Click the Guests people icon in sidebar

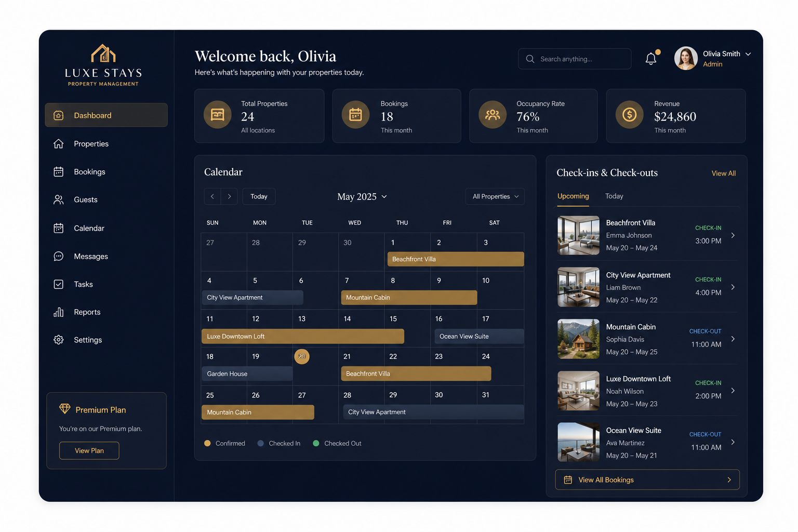[x=59, y=200]
